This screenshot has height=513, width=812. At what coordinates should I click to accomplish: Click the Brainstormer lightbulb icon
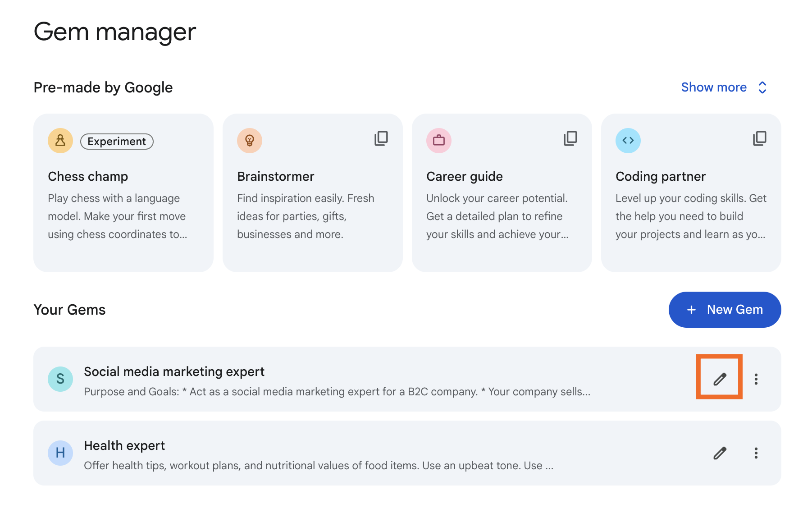point(250,141)
